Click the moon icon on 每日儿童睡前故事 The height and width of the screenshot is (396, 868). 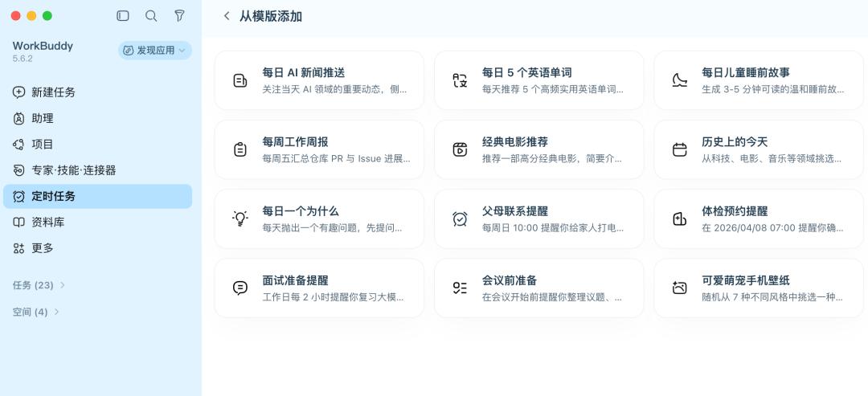(x=680, y=81)
